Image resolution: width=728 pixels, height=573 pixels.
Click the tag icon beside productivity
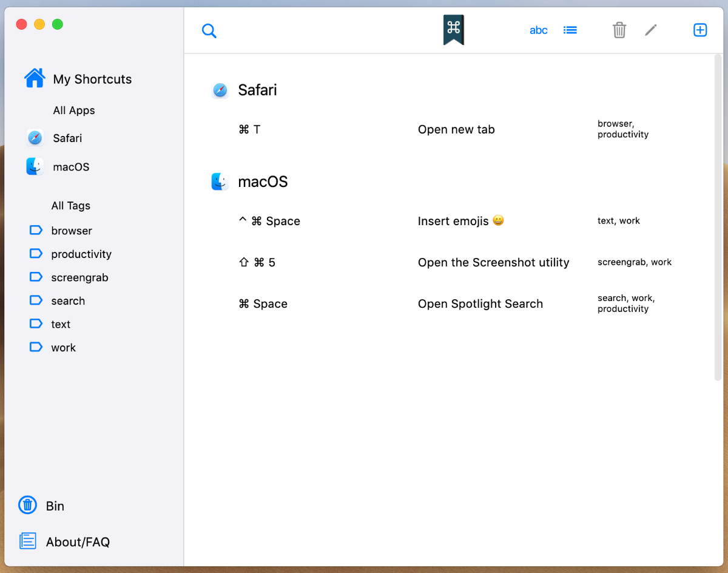point(36,253)
